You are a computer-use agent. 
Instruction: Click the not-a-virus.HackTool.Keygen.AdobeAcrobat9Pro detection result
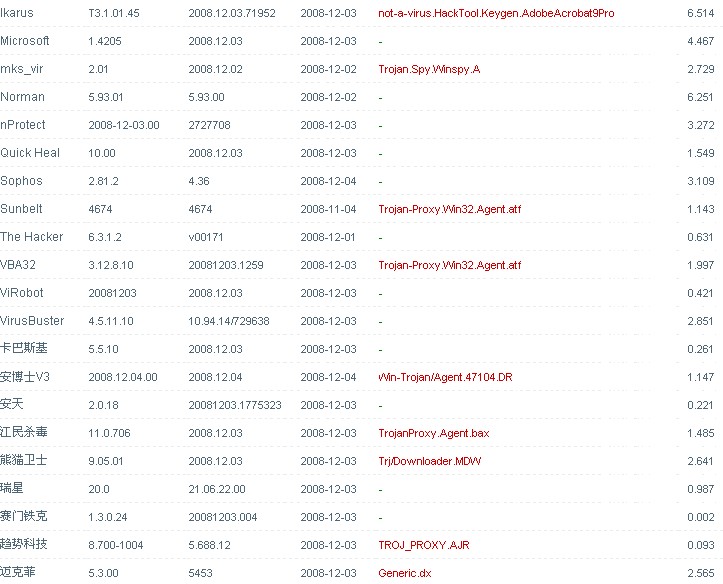(x=496, y=13)
